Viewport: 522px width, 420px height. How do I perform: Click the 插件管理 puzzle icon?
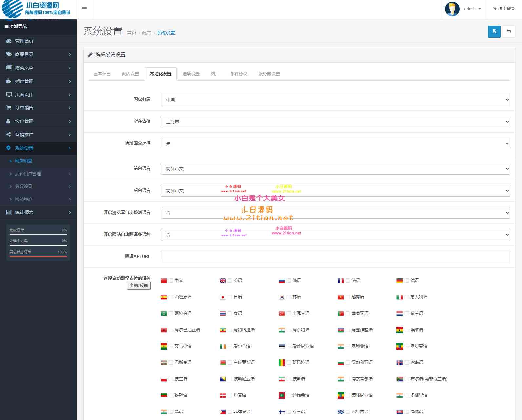click(9, 81)
